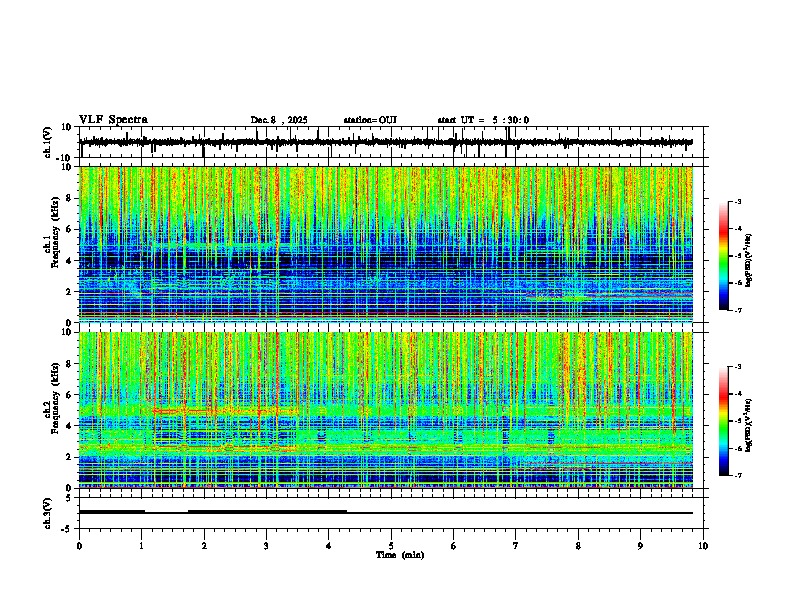The width and height of the screenshot is (792, 612).
Task: Click time axis tick label '0'
Action: pos(79,546)
